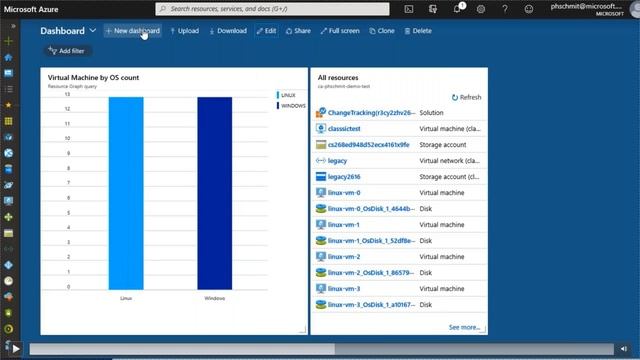Toggle the WINDOWS legend entry swatch

[x=278, y=106]
